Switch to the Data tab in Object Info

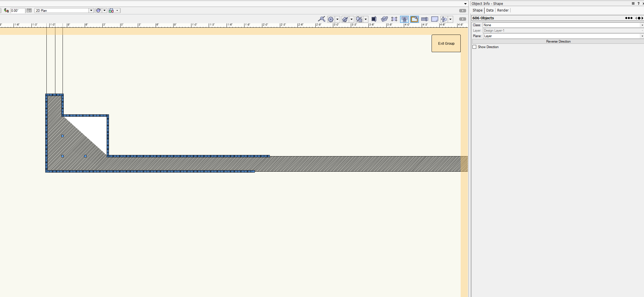[490, 10]
